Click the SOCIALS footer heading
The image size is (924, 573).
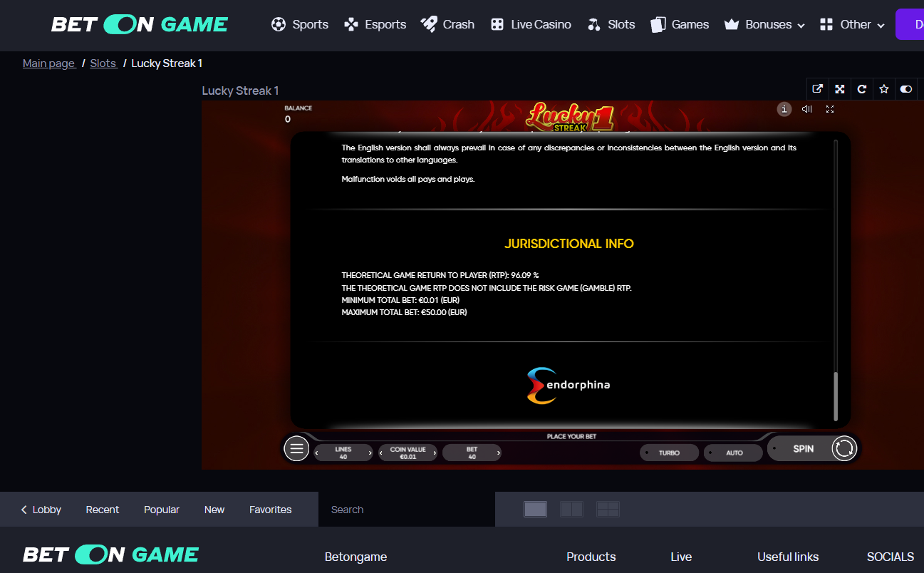[891, 557]
